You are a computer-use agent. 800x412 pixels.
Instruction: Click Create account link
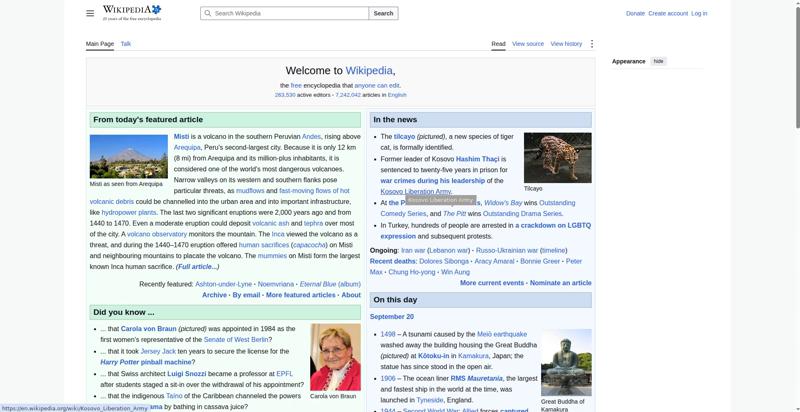point(668,13)
